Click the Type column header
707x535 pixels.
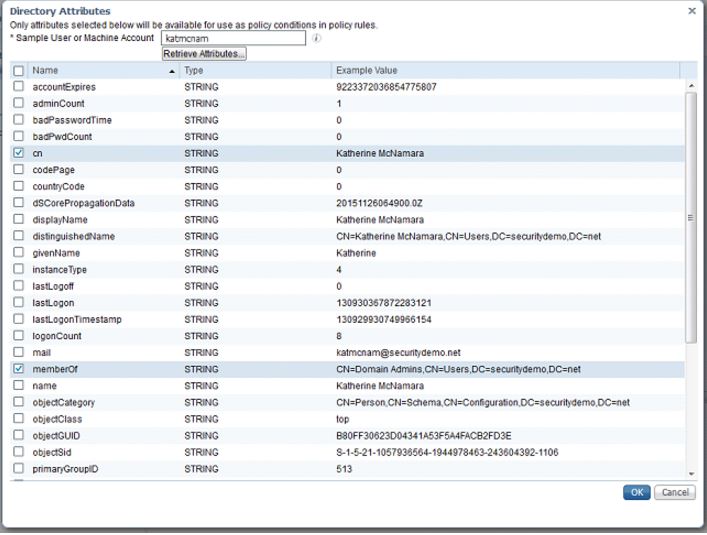[255, 71]
